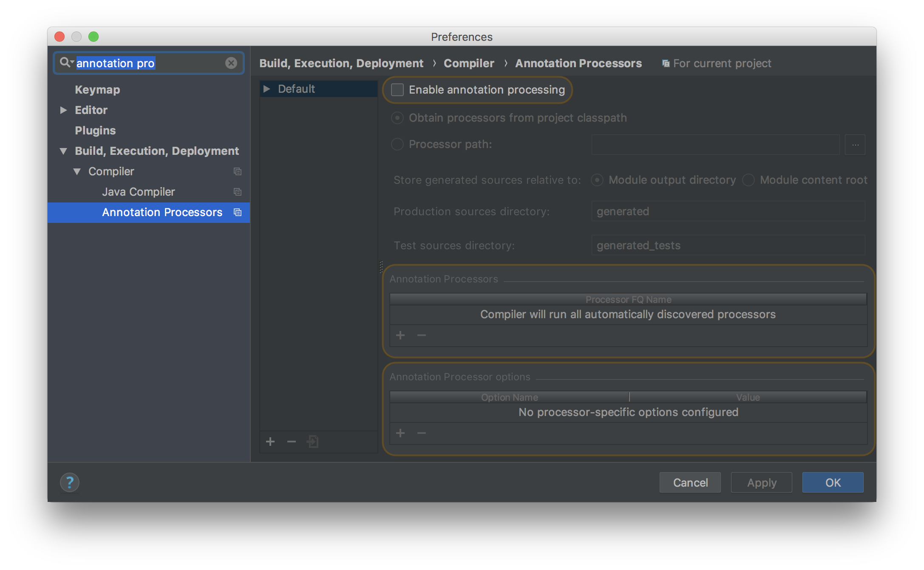This screenshot has width=924, height=570.
Task: Click the Test sources directory field
Action: tap(728, 245)
